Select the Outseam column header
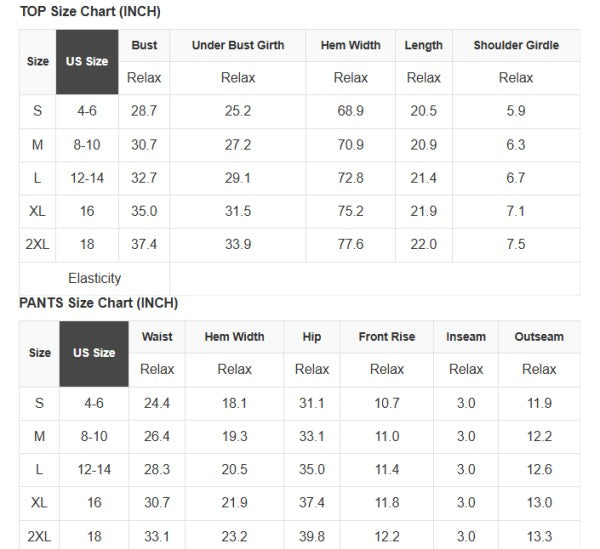The width and height of the screenshot is (600, 549). click(x=539, y=337)
